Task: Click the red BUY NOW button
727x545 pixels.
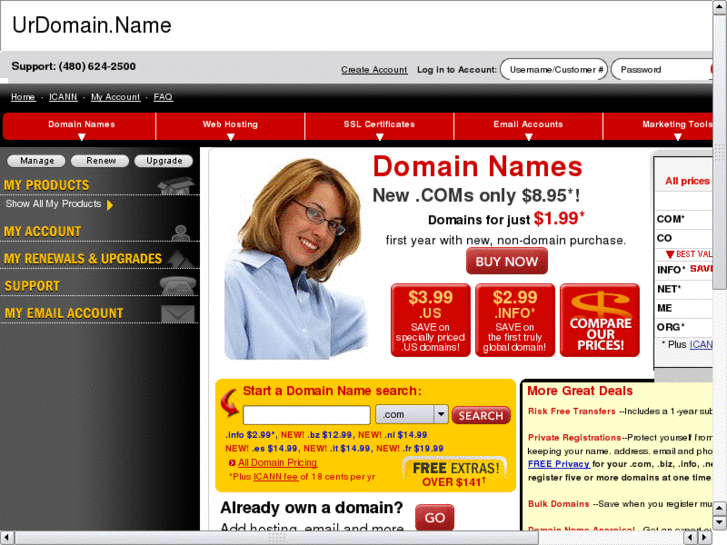Action: [x=507, y=261]
